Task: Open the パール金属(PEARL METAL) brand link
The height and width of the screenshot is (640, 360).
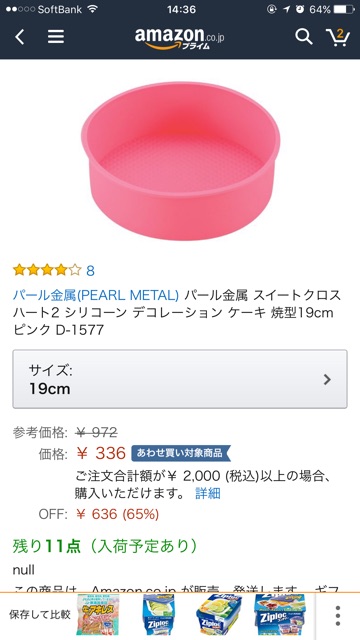Action: [96, 295]
